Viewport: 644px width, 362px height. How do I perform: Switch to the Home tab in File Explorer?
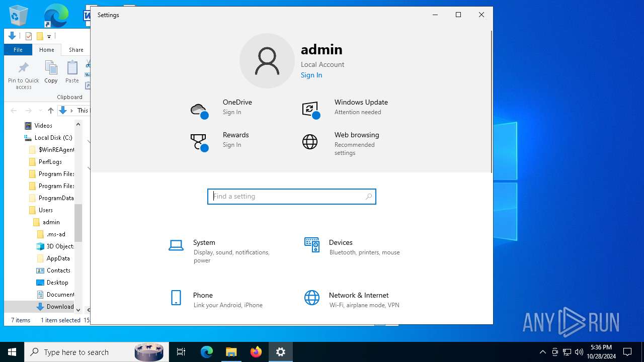(47, 50)
